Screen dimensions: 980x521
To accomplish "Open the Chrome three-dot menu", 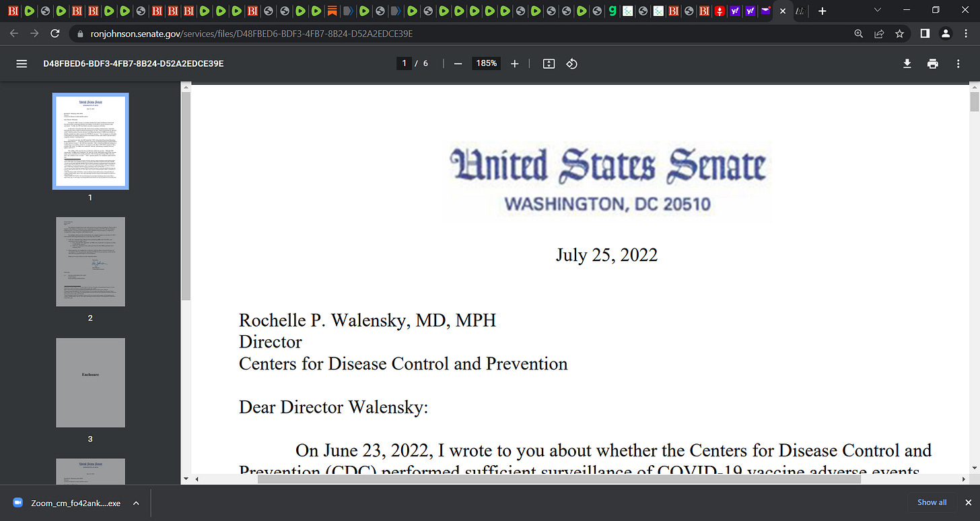I will (x=966, y=34).
